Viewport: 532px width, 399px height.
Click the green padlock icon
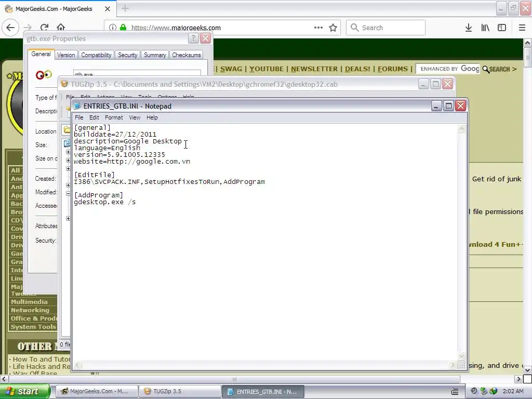click(123, 28)
